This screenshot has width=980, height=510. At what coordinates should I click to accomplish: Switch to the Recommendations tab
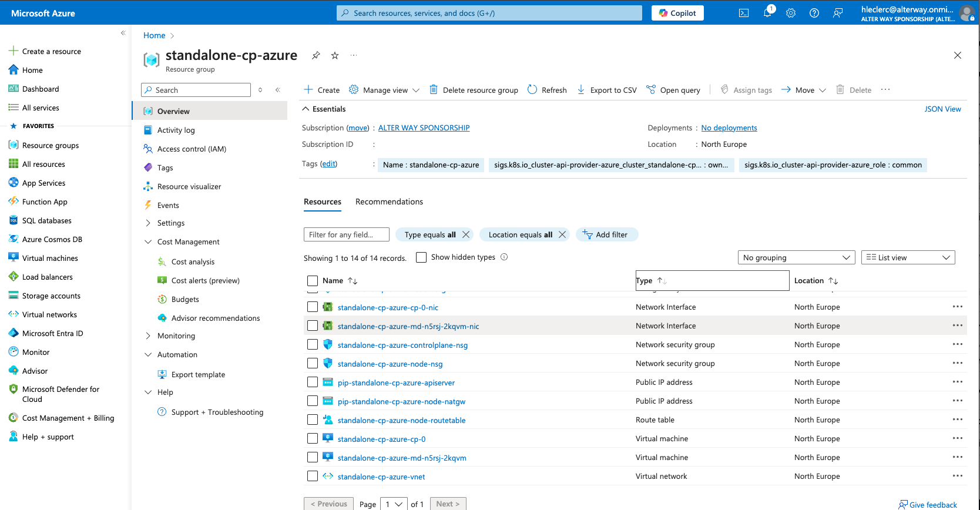pyautogui.click(x=389, y=202)
